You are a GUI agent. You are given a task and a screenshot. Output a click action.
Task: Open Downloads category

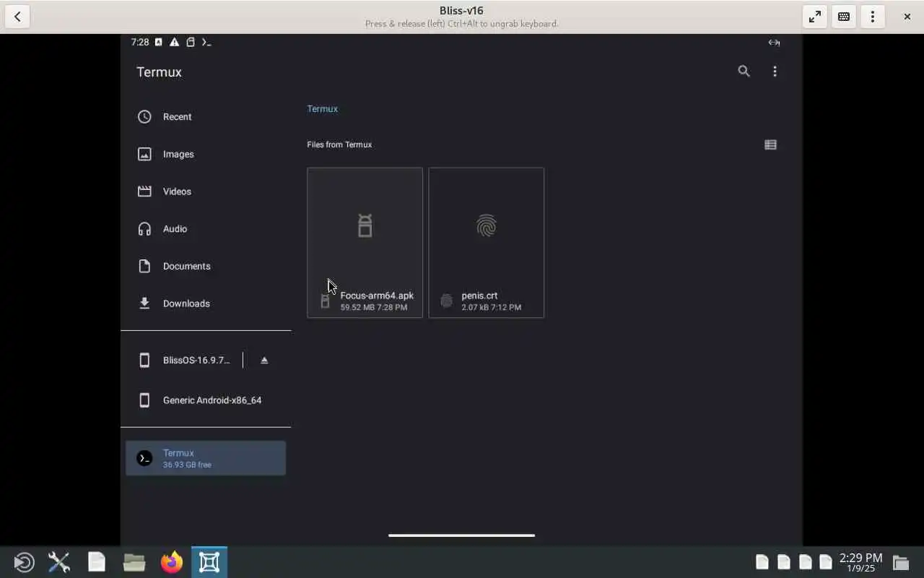click(x=206, y=303)
